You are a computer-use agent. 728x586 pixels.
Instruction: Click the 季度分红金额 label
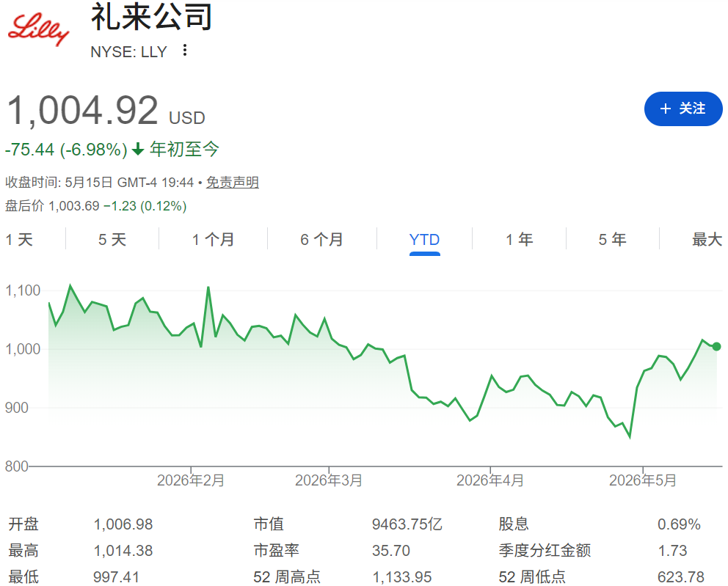pyautogui.click(x=545, y=551)
